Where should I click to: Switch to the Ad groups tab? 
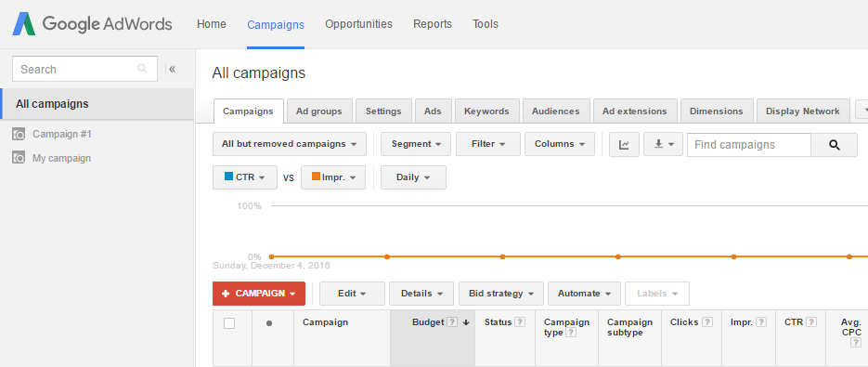click(318, 111)
